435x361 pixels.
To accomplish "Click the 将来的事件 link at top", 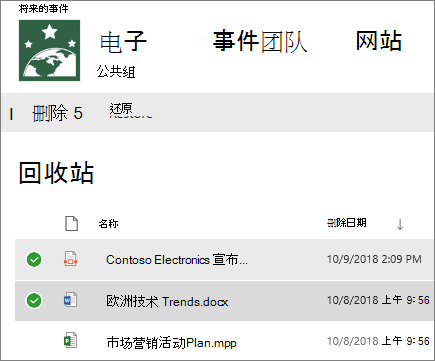I will (x=44, y=8).
